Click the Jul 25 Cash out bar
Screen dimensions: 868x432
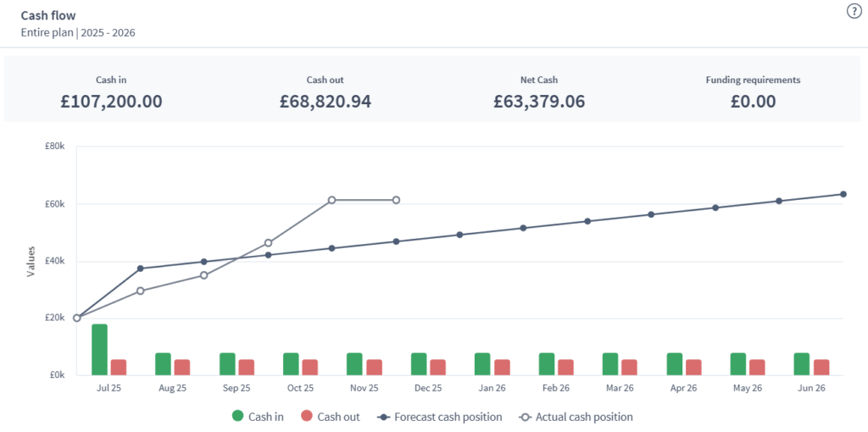point(119,367)
